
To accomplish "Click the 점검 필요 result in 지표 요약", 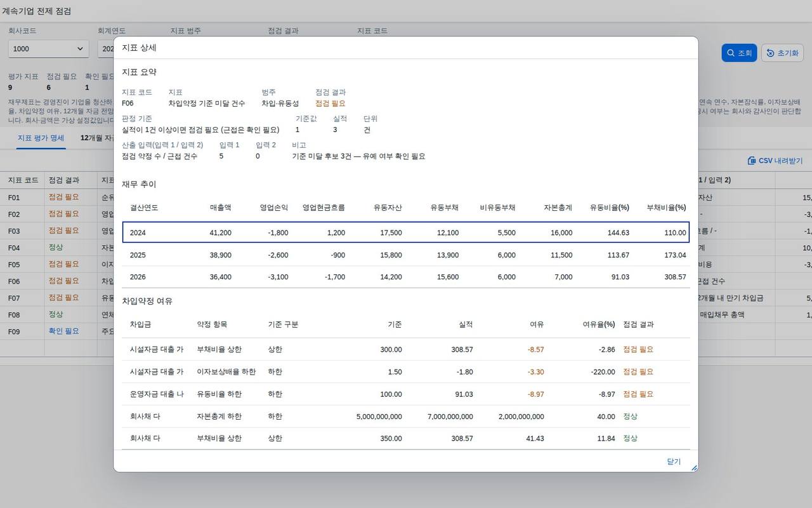I will [x=331, y=104].
